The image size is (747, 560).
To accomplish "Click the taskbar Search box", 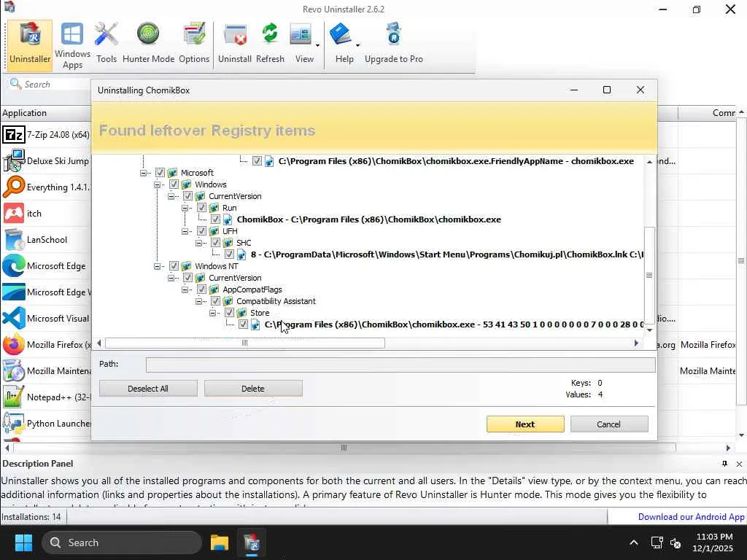I will [x=122, y=542].
